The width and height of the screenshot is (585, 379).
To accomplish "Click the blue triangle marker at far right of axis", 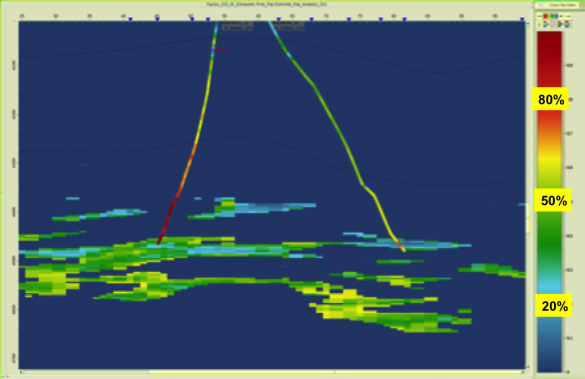I will click(x=522, y=19).
